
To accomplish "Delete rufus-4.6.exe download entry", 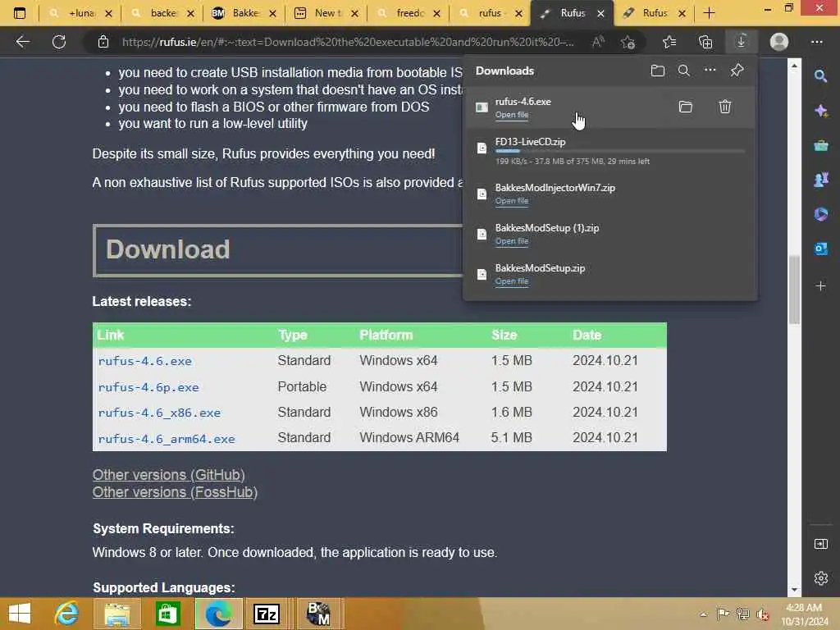I will 725,107.
